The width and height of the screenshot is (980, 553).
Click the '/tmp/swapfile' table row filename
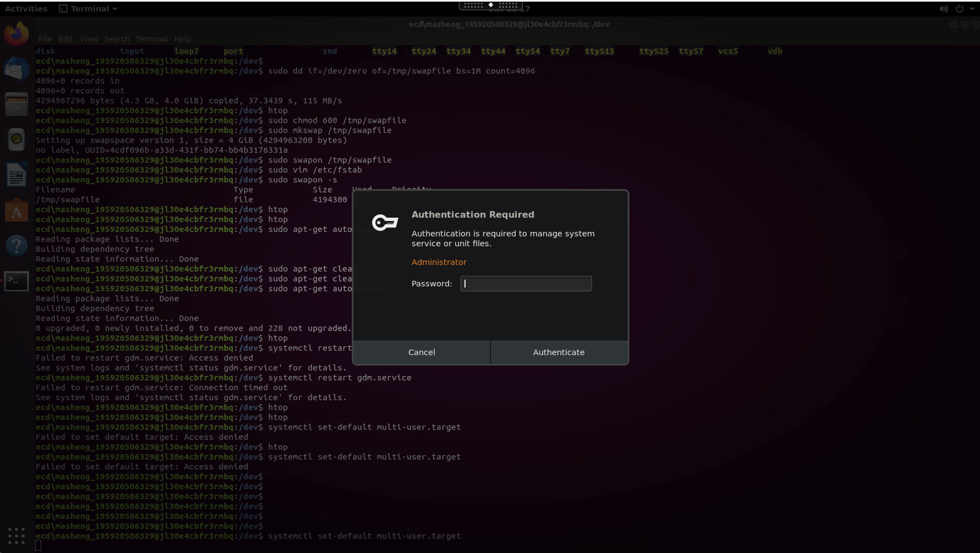68,200
